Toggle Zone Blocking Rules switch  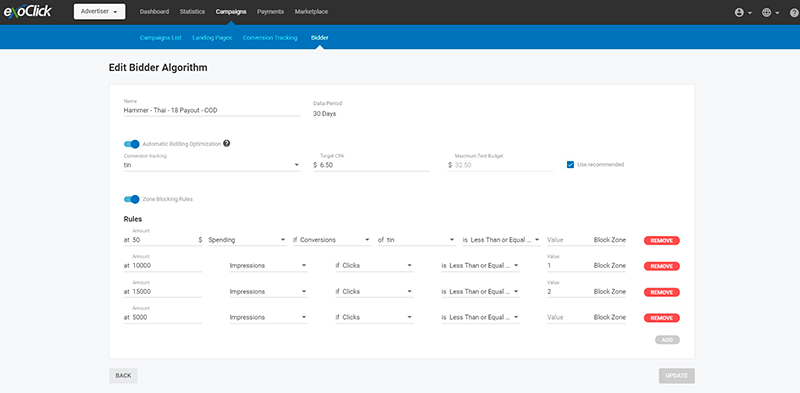(132, 199)
